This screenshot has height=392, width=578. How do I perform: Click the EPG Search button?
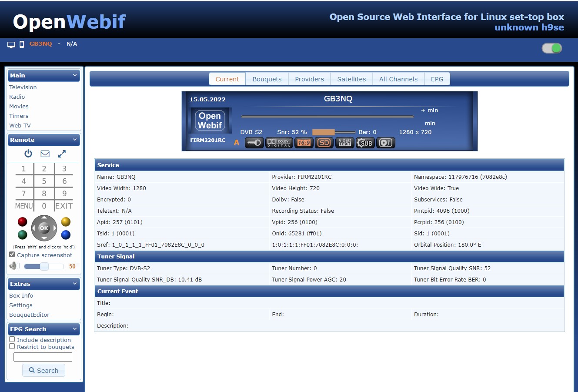click(43, 370)
